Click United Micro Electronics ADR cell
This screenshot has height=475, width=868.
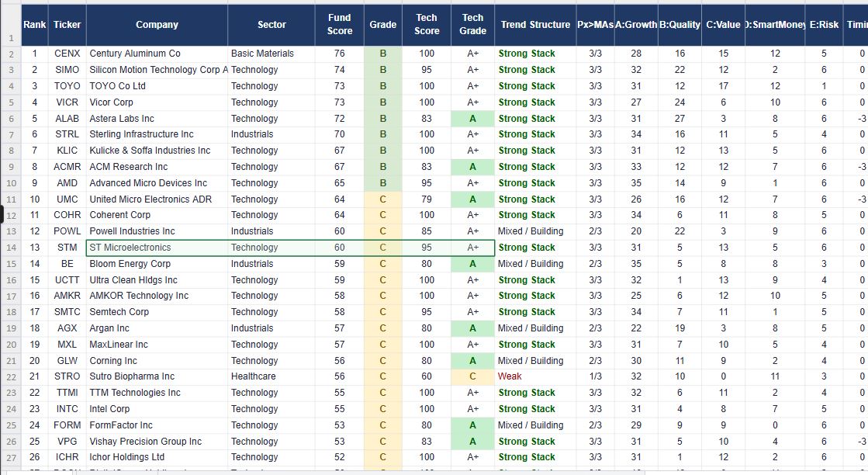(157, 199)
